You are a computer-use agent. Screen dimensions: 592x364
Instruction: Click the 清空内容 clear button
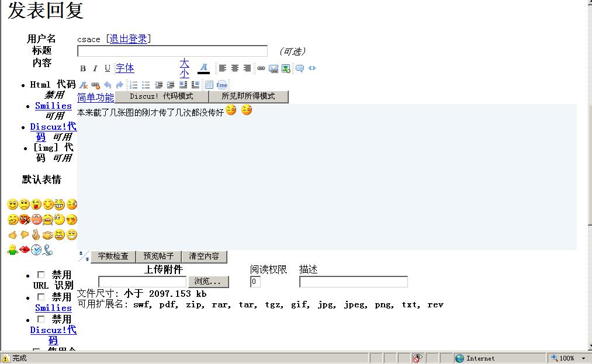[205, 256]
